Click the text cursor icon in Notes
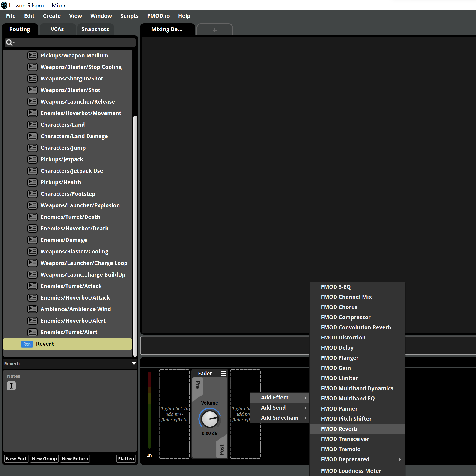Image resolution: width=476 pixels, height=476 pixels. 11,386
